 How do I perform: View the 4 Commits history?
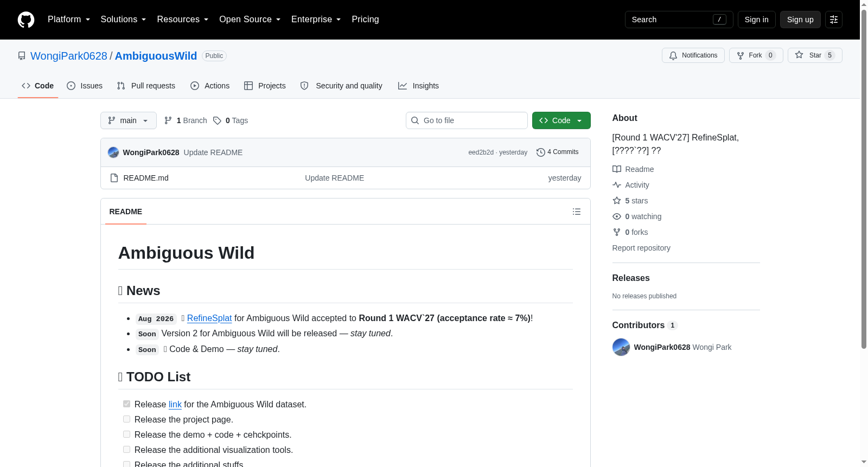(558, 152)
